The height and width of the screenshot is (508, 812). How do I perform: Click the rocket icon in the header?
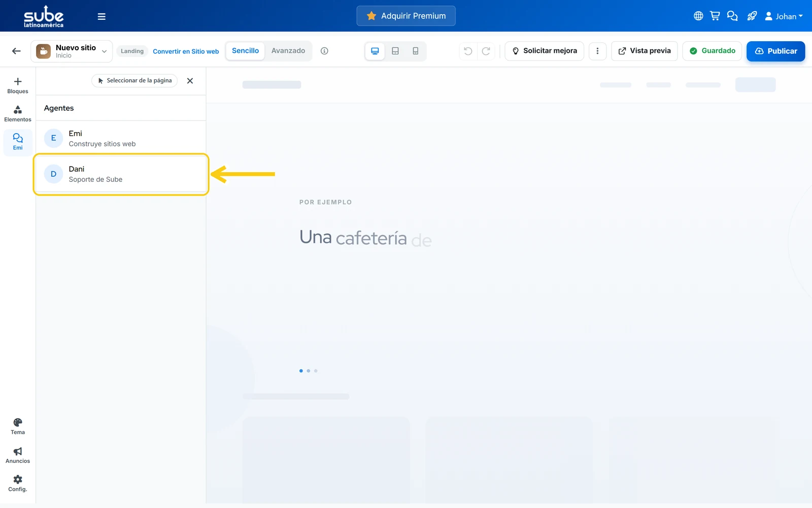point(752,16)
